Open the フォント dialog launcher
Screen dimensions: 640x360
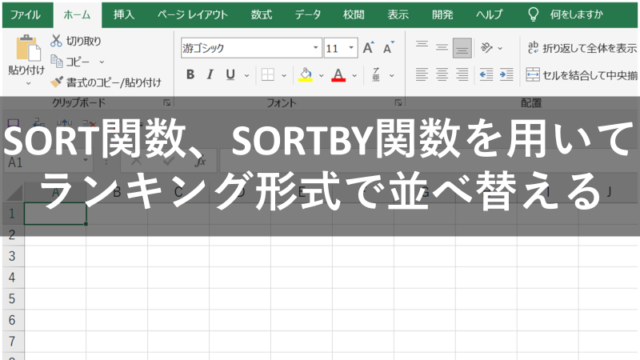coord(398,103)
